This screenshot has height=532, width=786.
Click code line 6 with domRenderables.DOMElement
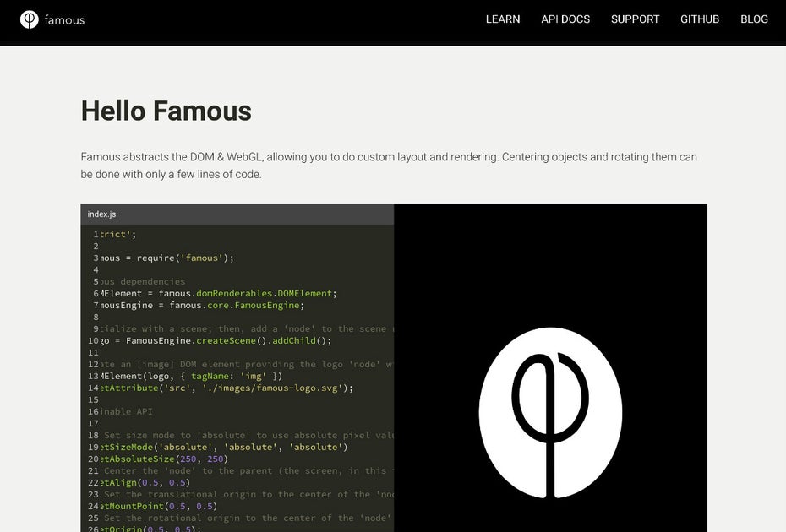(x=219, y=294)
